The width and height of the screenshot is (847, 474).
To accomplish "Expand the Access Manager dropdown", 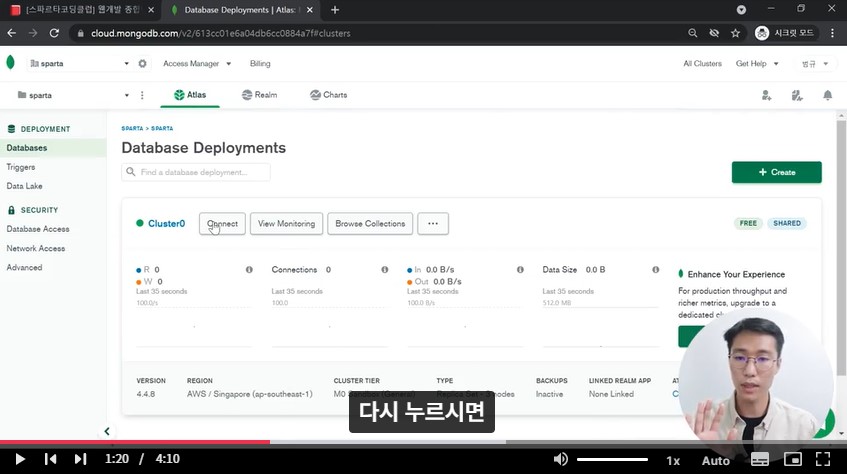I will (197, 63).
